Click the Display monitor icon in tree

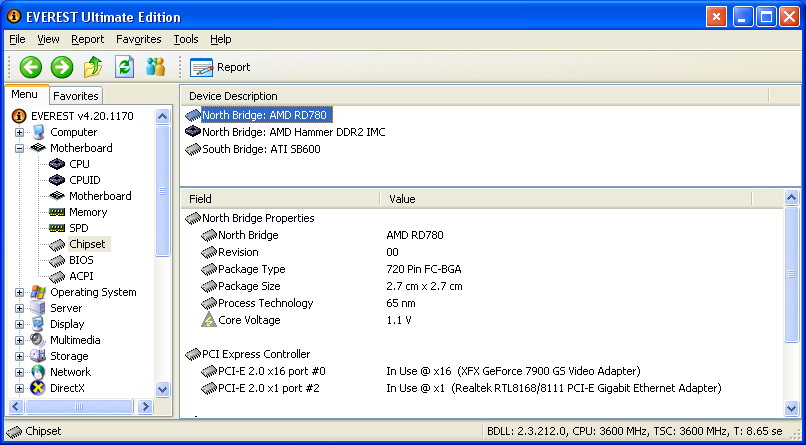tap(38, 324)
